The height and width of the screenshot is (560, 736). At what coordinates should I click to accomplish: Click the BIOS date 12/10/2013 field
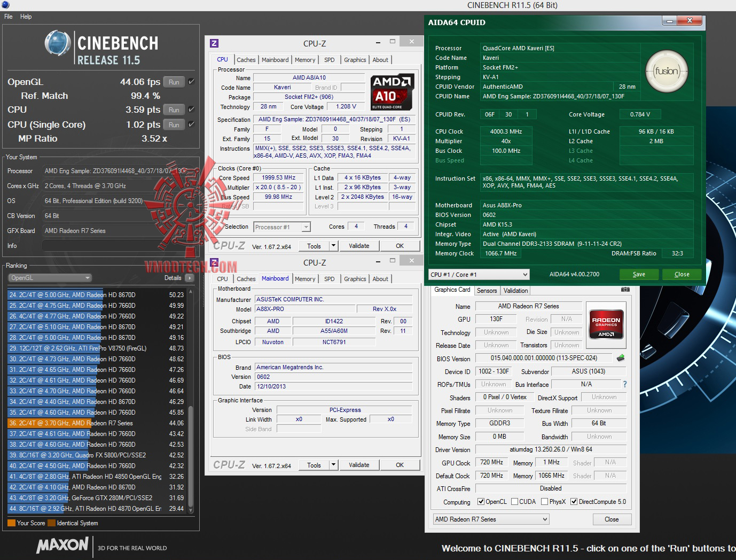(333, 386)
